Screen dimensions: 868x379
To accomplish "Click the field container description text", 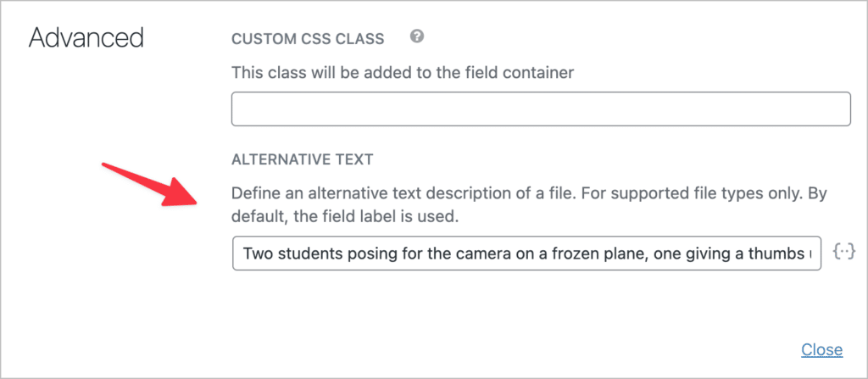I will pyautogui.click(x=403, y=72).
